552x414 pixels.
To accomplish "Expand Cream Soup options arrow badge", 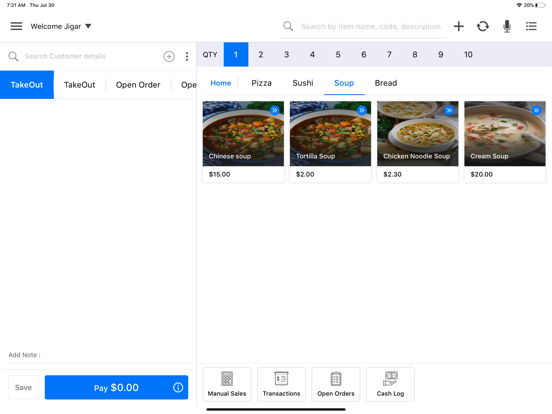I will (536, 110).
